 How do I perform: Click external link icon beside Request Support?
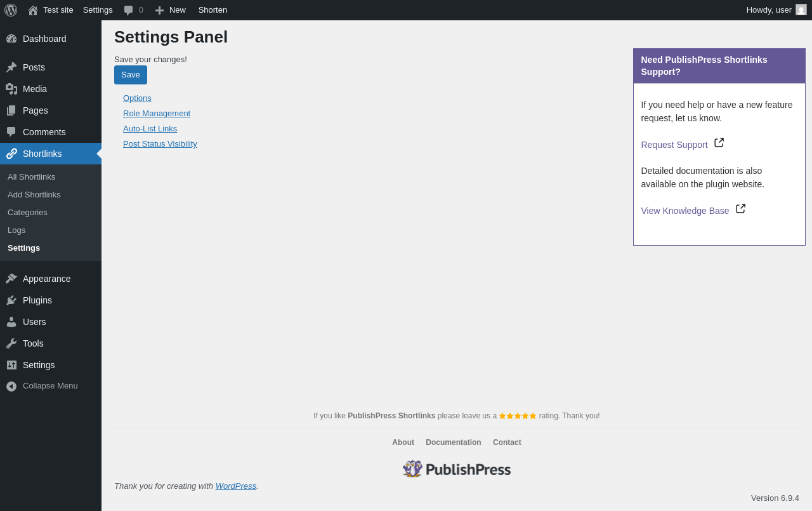point(719,143)
